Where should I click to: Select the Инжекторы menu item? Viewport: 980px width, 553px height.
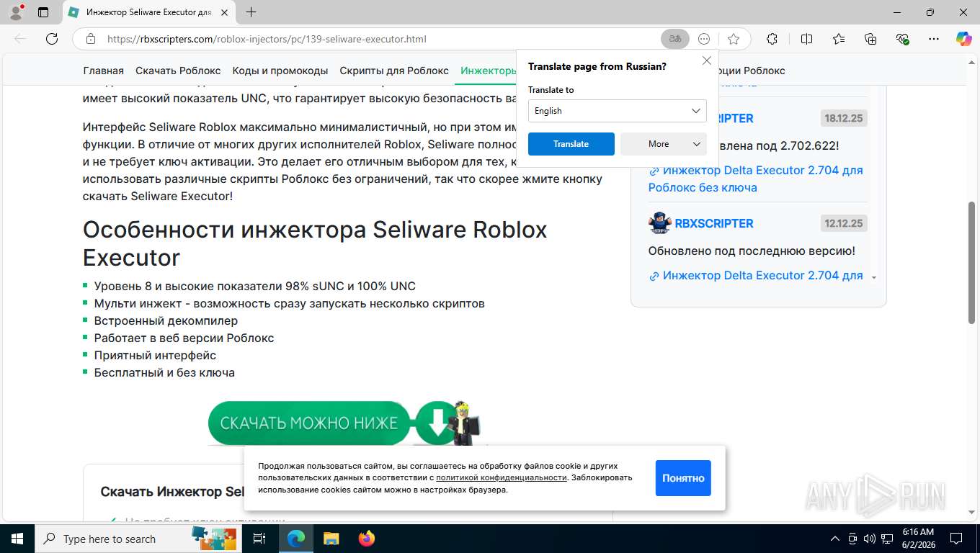click(489, 71)
